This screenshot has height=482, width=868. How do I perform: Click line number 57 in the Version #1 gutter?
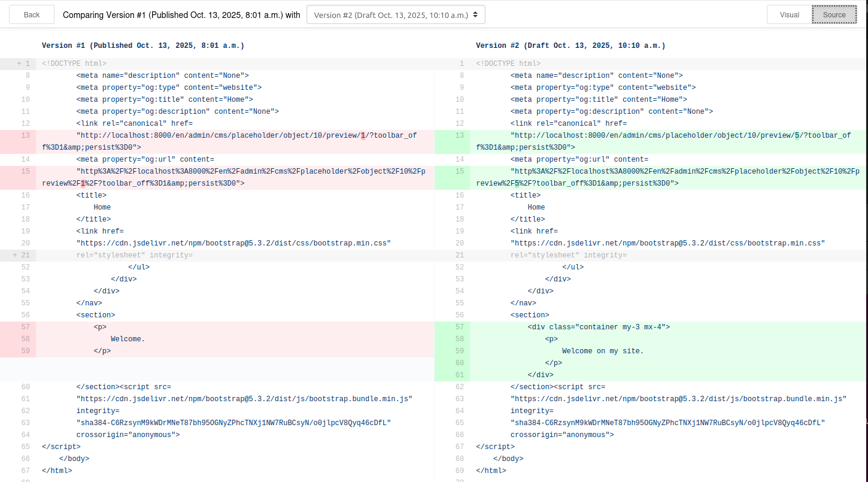(x=25, y=327)
